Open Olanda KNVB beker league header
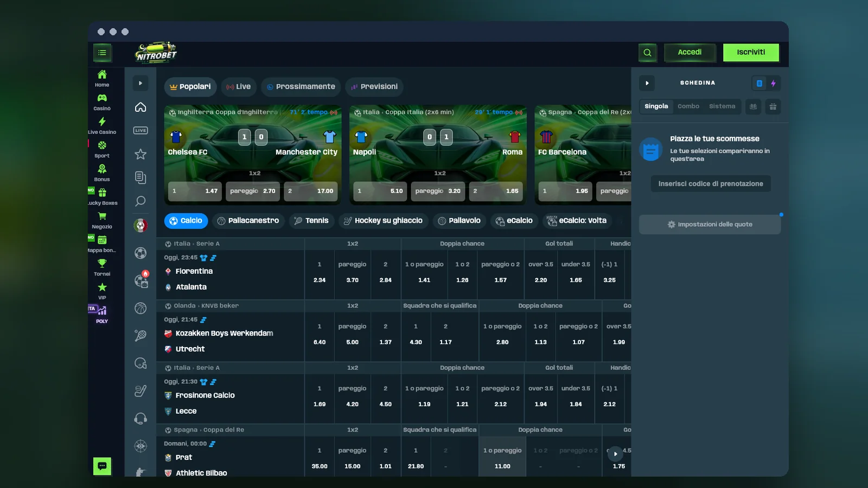This screenshot has width=868, height=488. click(206, 306)
